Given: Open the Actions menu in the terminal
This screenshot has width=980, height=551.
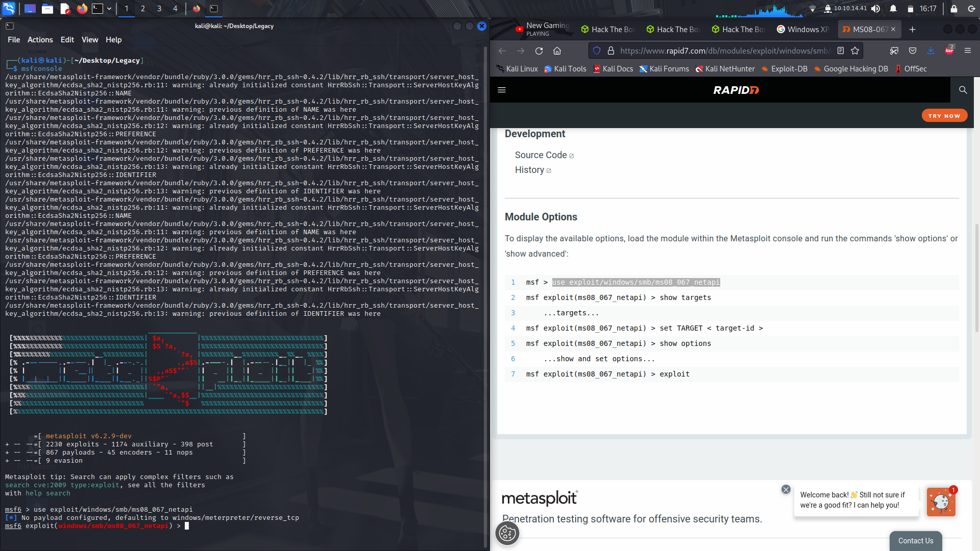Looking at the screenshot, I should click(x=39, y=39).
